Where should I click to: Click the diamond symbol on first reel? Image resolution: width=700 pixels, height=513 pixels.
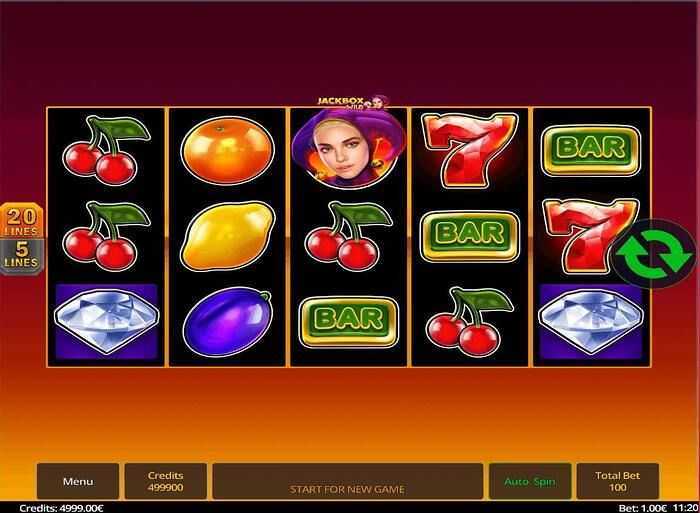[106, 321]
